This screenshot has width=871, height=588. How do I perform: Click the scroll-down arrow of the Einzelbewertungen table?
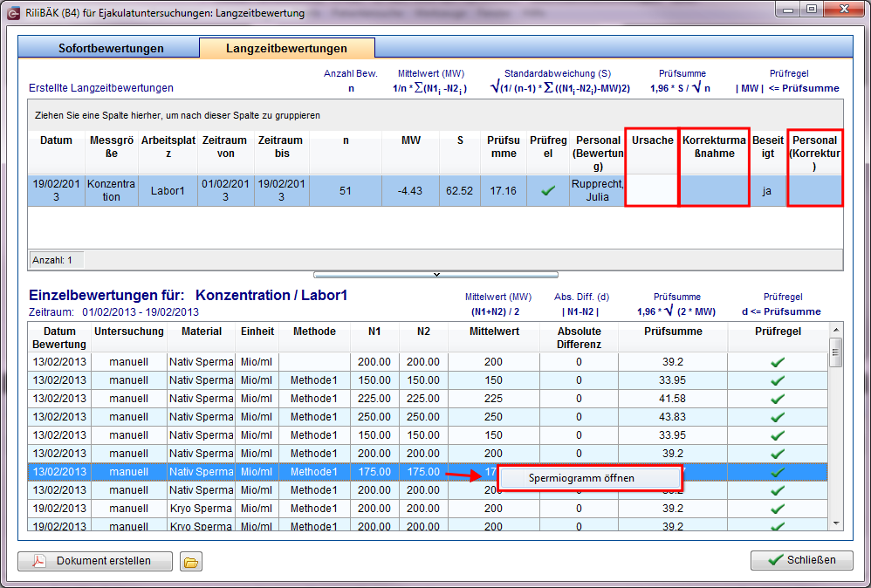point(836,523)
